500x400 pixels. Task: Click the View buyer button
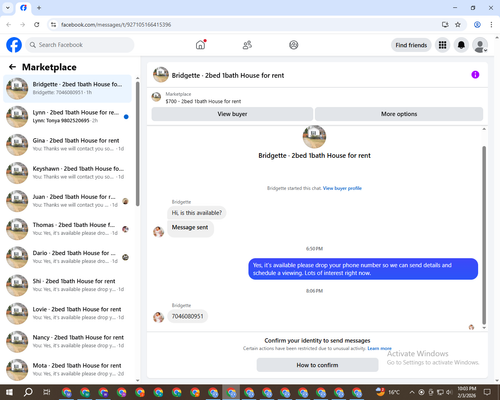232,114
